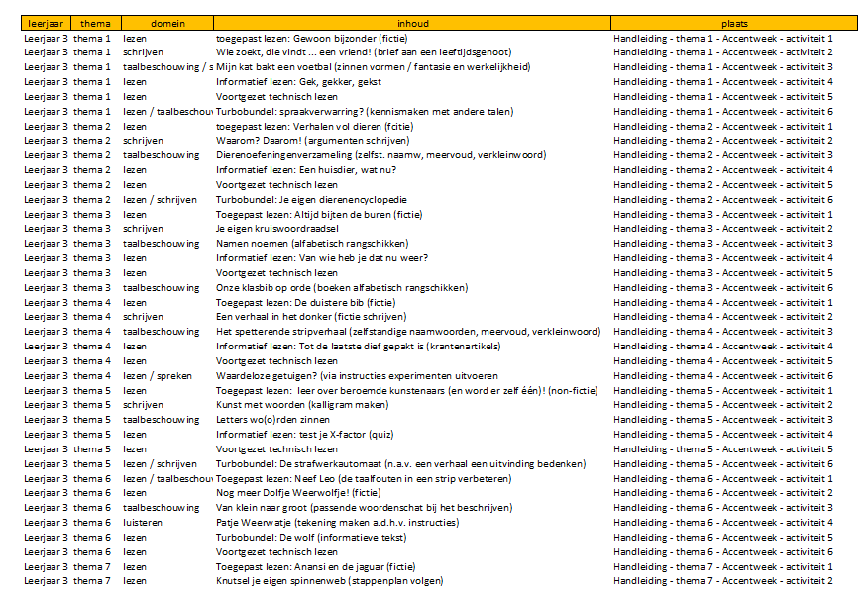Click 'Handleiding - thema 2 - Accentweek - activiteit 6'

click(723, 200)
